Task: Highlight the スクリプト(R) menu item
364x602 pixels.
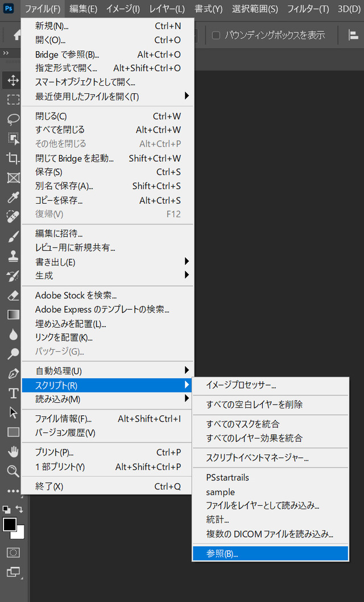Action: click(107, 385)
